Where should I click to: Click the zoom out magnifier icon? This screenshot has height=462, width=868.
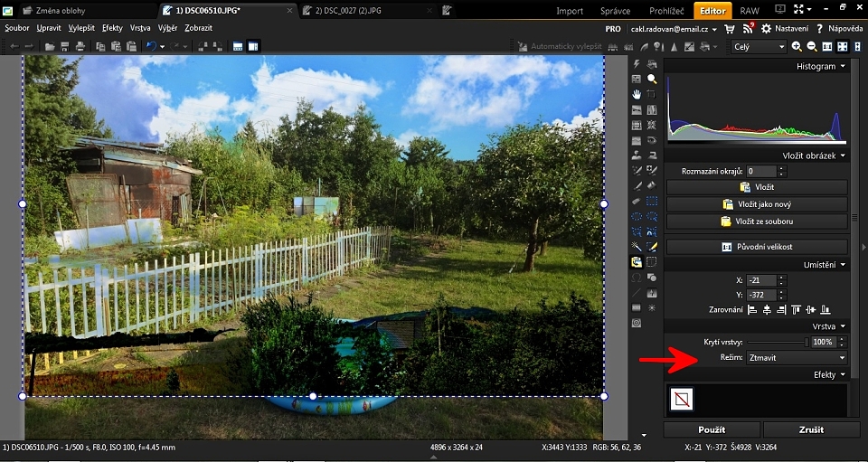coord(811,47)
